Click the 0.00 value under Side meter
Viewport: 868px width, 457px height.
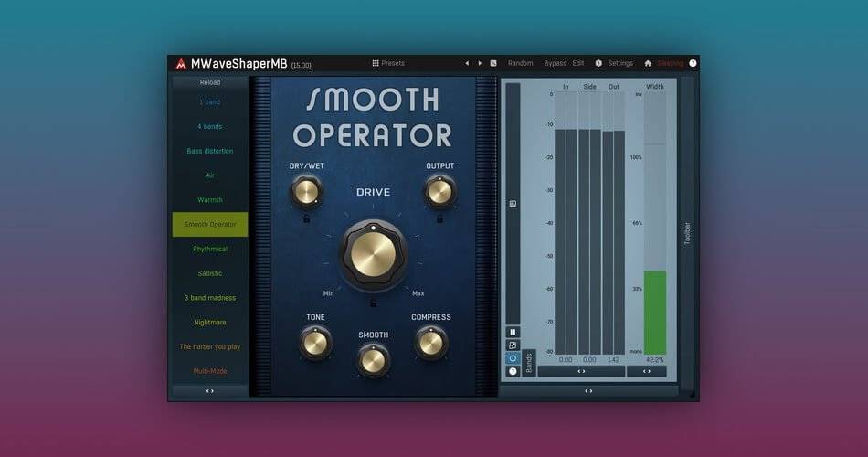589,359
